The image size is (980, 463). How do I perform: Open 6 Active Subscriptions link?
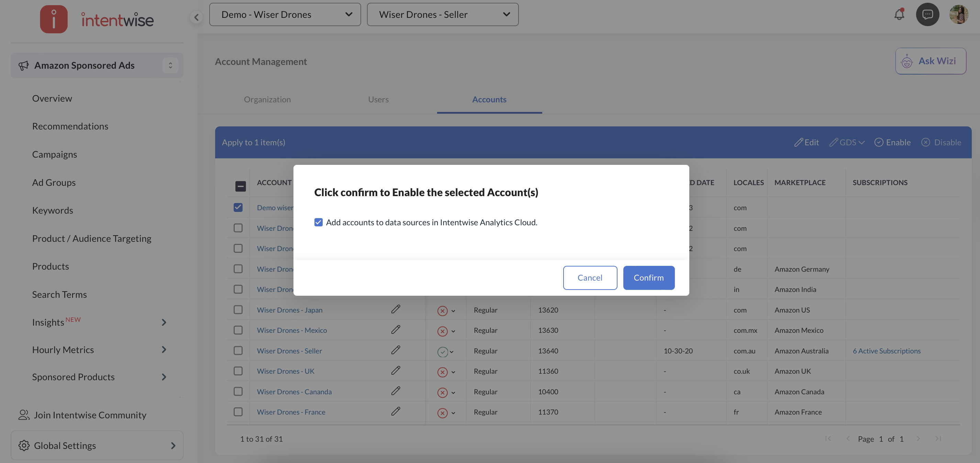[887, 350]
